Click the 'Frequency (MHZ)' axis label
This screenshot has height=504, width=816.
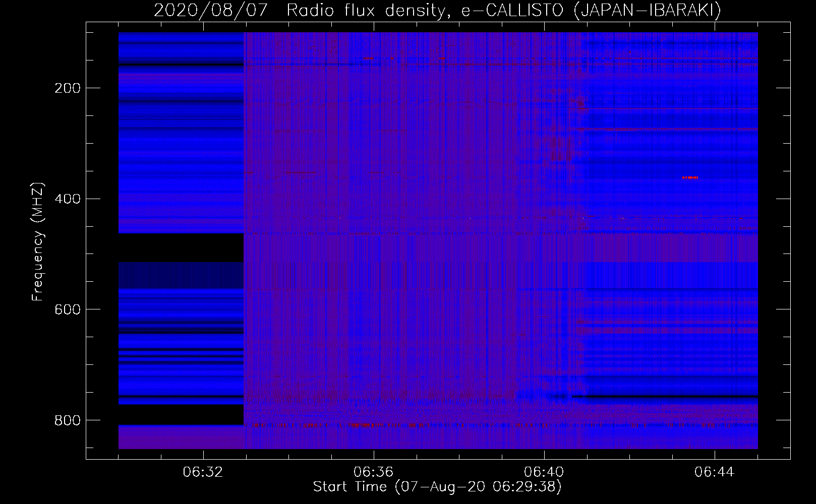coord(38,242)
